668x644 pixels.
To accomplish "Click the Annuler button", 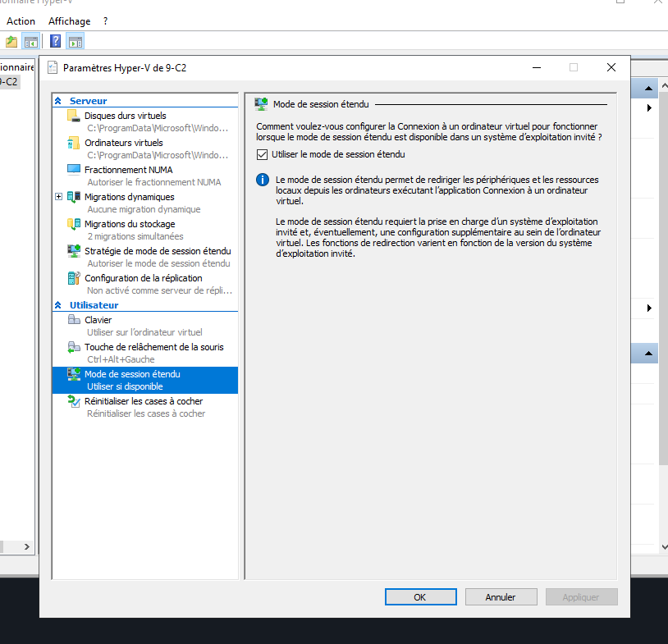I will point(501,597).
